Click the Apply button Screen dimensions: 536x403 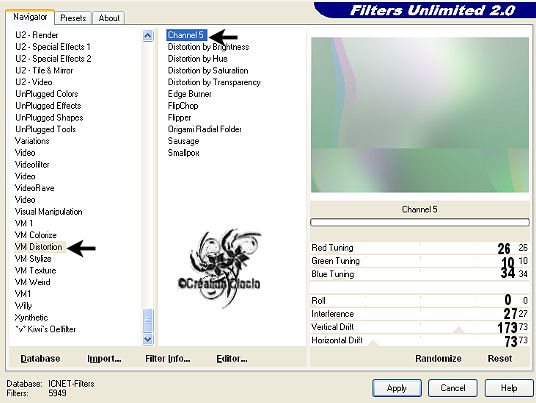397,388
